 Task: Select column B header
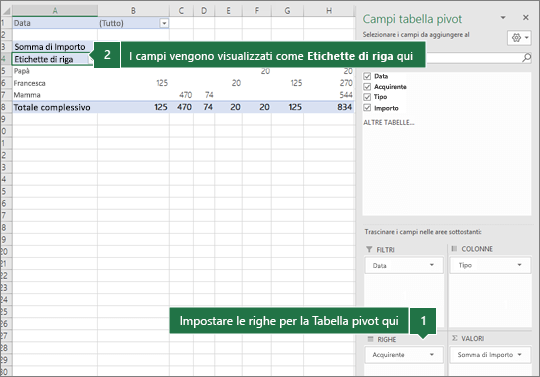[133, 11]
